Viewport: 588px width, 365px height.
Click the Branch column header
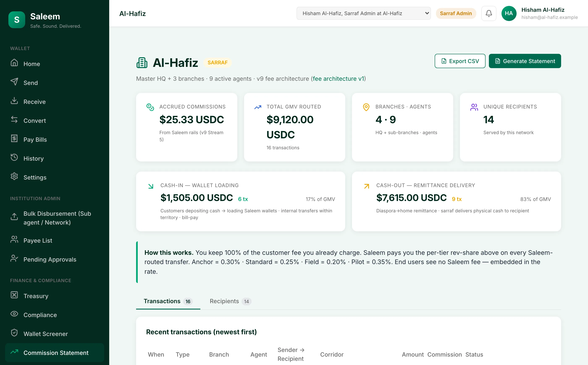[219, 354]
